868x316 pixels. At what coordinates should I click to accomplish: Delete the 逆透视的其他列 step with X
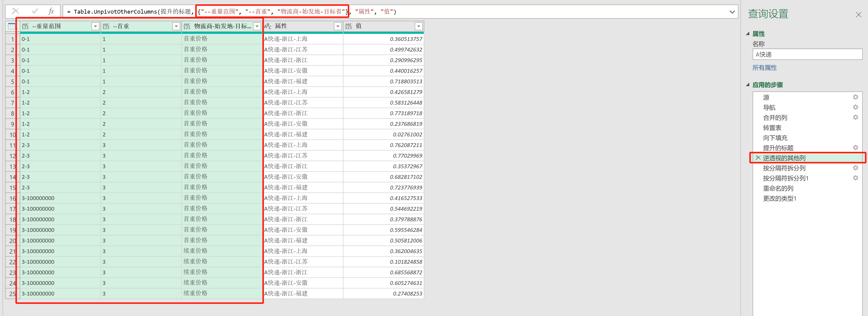(x=758, y=158)
